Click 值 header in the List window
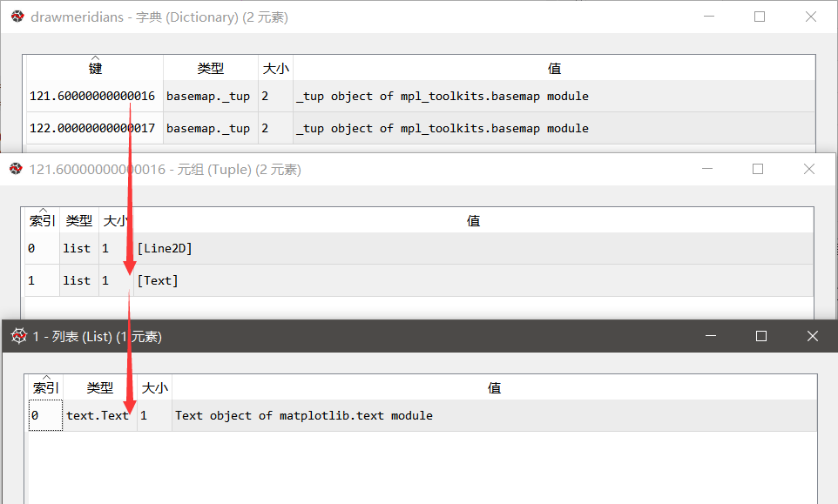 [x=495, y=387]
